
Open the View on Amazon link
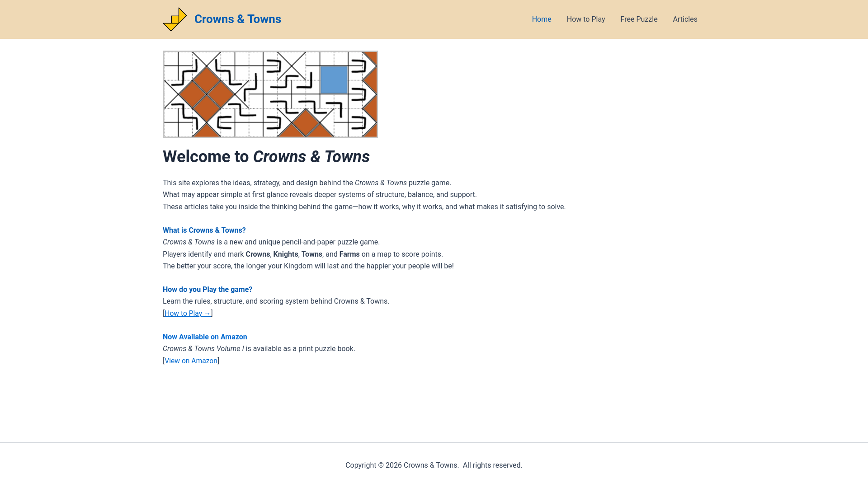click(x=191, y=361)
